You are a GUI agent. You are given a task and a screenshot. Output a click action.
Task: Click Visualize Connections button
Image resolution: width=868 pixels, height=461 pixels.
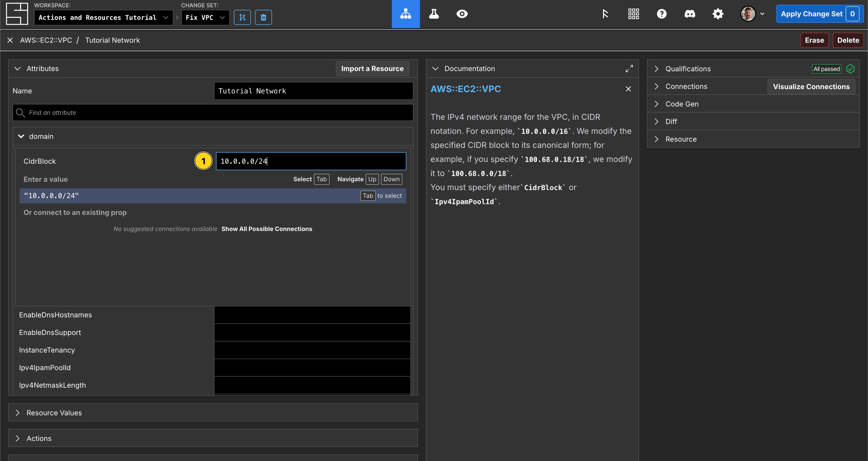[x=811, y=87]
